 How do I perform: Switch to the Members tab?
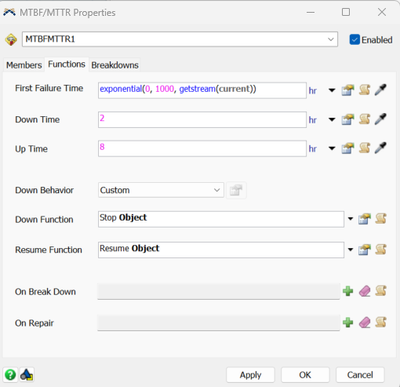pyautogui.click(x=24, y=65)
